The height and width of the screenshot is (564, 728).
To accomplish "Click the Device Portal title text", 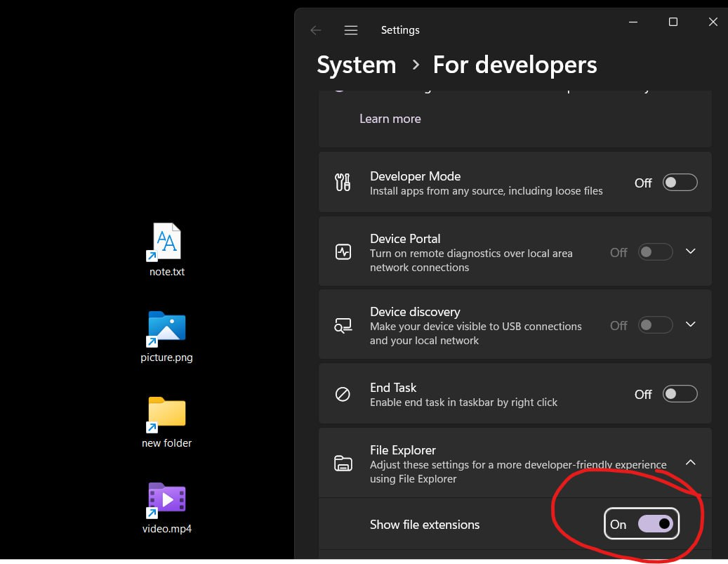I will (405, 239).
